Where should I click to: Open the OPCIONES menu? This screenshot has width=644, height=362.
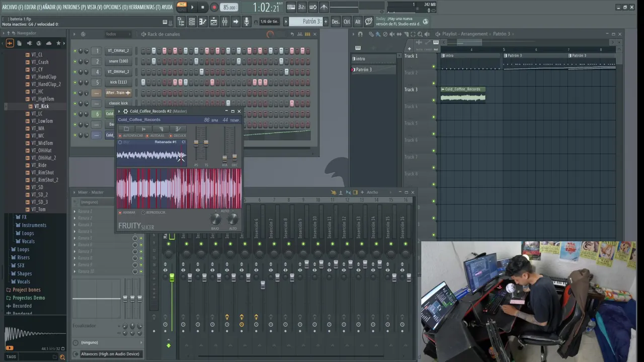pos(114,7)
